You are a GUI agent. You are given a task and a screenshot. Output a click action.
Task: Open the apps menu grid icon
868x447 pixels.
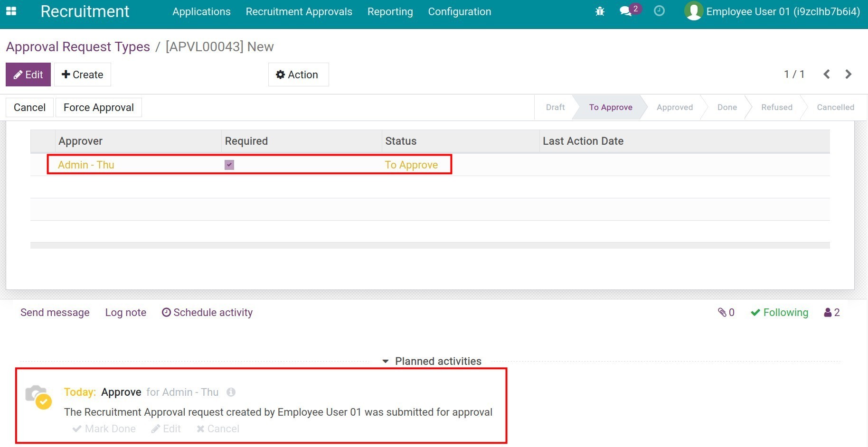[x=10, y=10]
